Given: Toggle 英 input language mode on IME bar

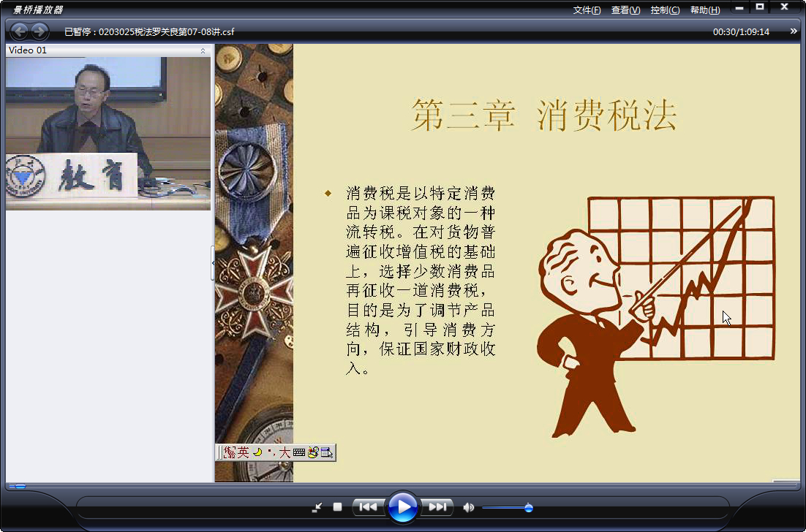Looking at the screenshot, I should coord(243,452).
